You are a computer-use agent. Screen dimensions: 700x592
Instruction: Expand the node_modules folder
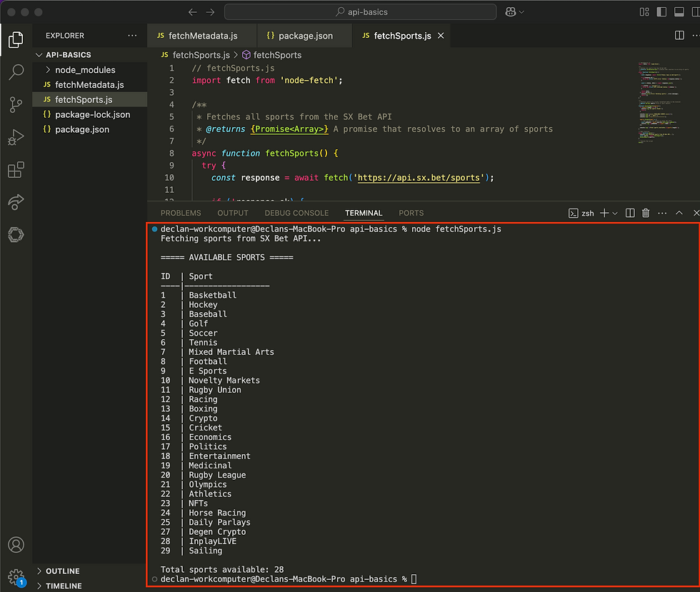point(90,70)
